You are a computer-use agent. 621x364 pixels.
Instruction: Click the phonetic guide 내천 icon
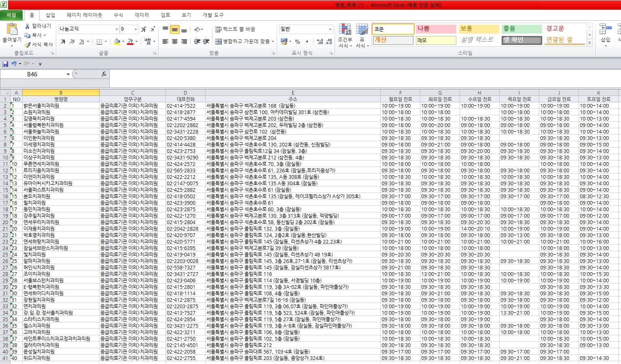pyautogui.click(x=147, y=41)
